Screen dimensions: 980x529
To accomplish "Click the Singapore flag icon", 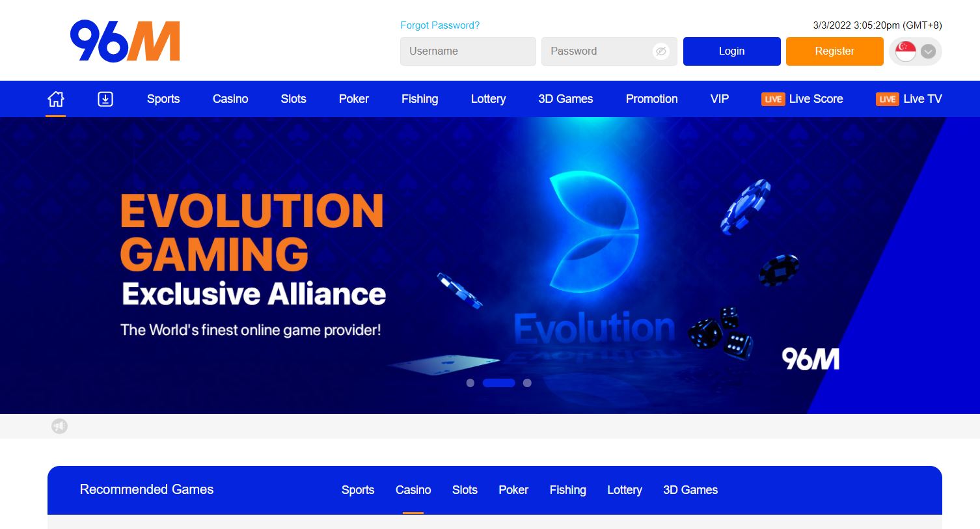I will (905, 51).
